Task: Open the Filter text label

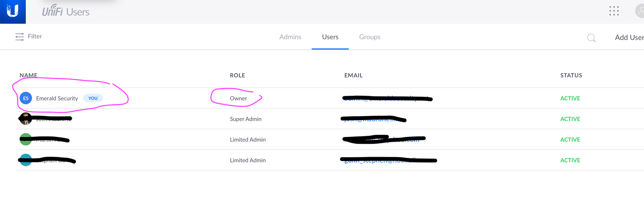Action: (35, 36)
